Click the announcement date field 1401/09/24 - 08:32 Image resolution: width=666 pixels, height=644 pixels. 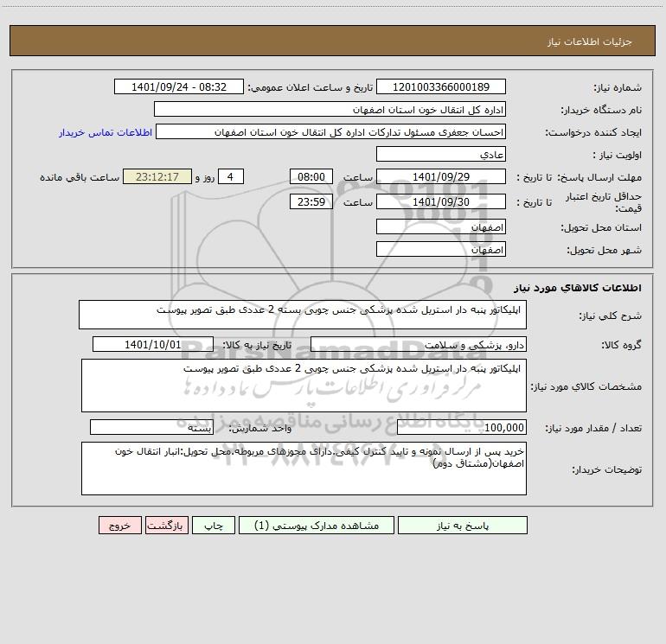coord(179,86)
